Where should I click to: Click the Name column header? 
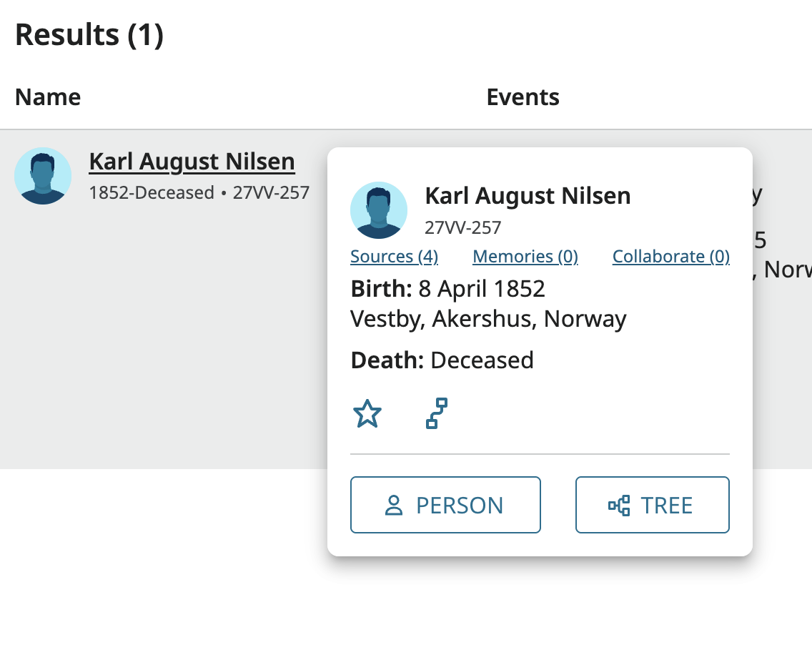[48, 97]
